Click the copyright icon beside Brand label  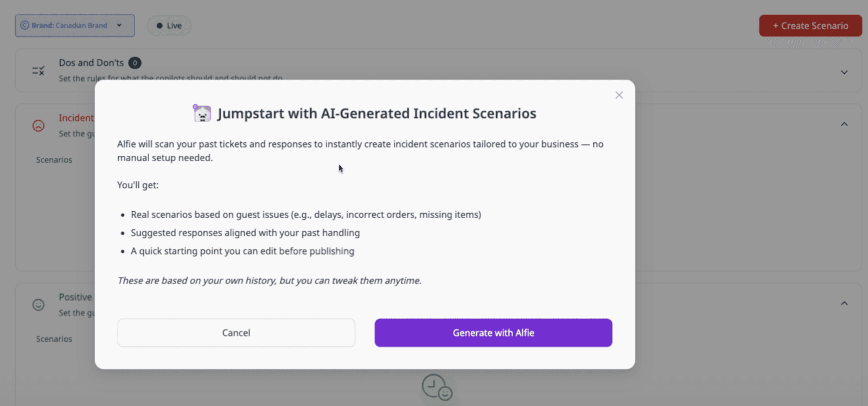24,26
